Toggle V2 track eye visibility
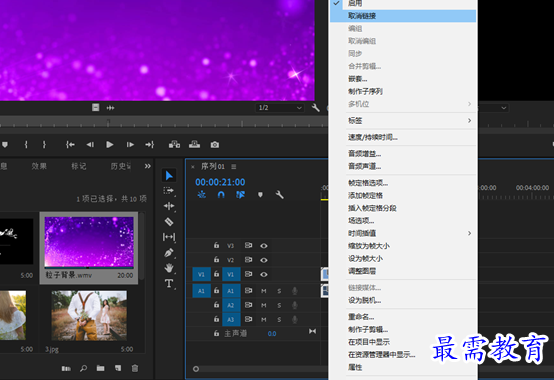The image size is (554, 380). 264,260
